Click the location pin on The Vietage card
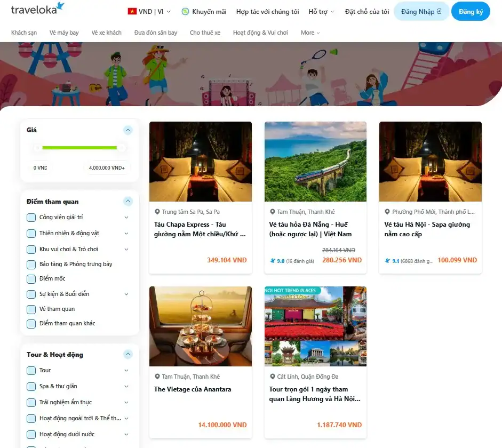 coord(158,376)
